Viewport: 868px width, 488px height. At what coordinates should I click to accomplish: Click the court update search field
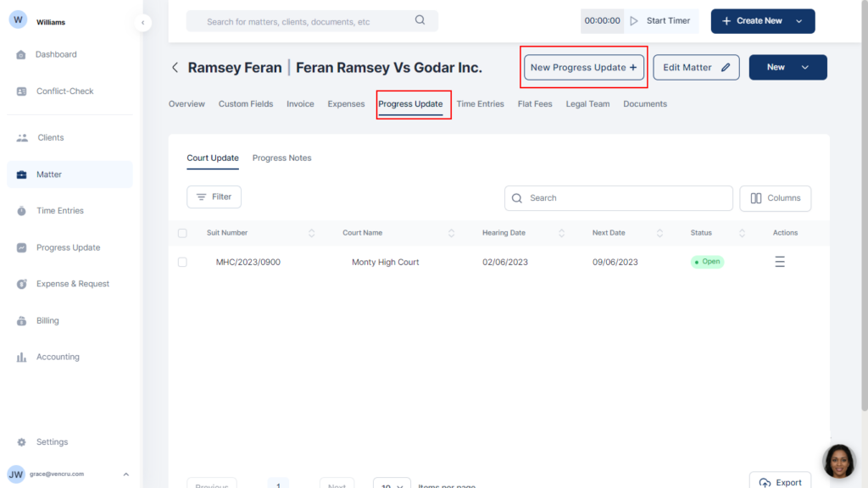(x=619, y=198)
